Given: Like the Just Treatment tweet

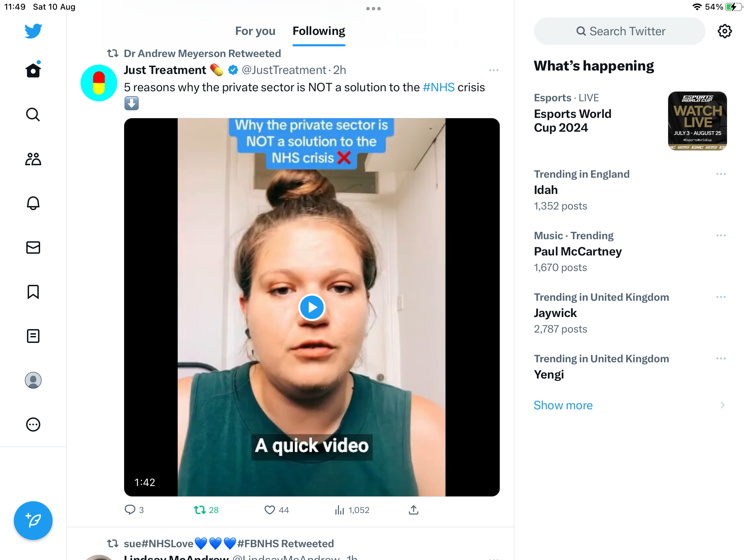Looking at the screenshot, I should coord(277,510).
